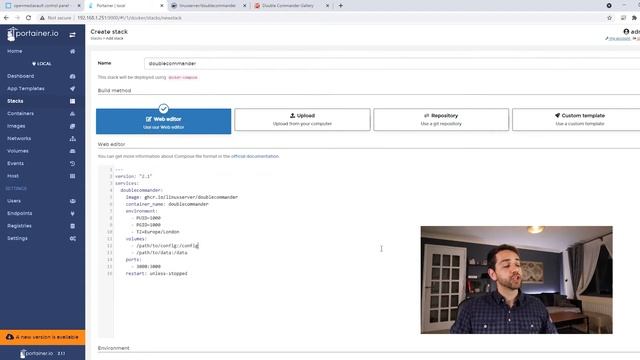Click the browser address bar URL
Screen dimensions: 640x360
[x=129, y=18]
